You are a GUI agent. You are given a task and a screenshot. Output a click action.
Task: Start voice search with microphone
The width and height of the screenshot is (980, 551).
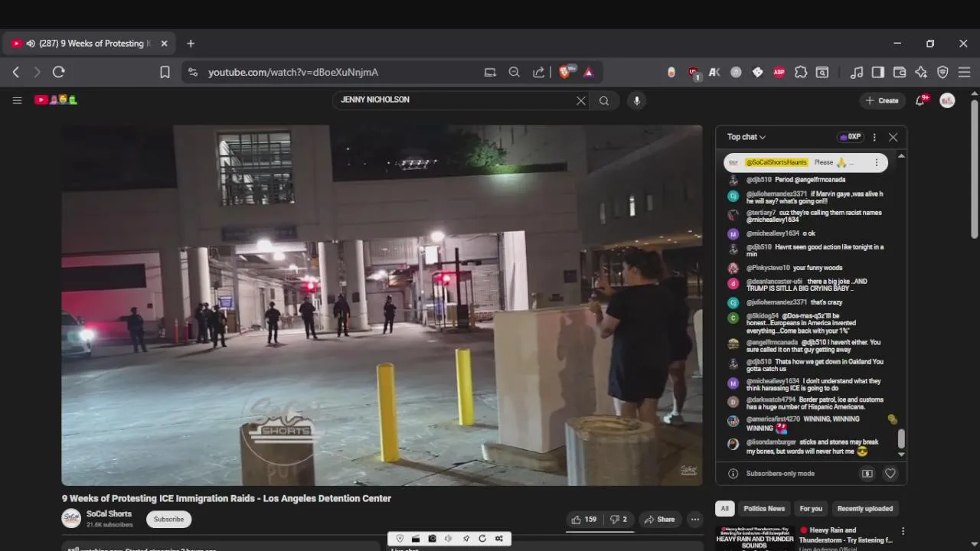coord(636,100)
